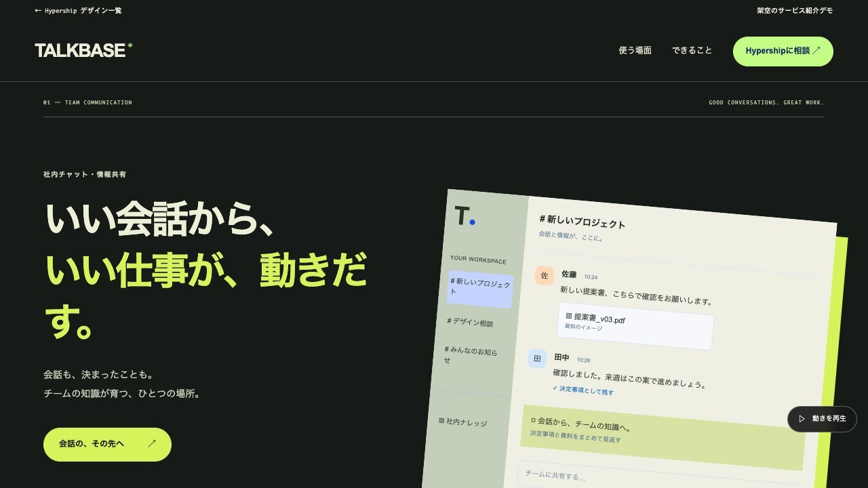Click 'GOOD CONVERSATIONS. GREAT WORK.' tagline
Image resolution: width=868 pixels, height=488 pixels.
tap(766, 102)
